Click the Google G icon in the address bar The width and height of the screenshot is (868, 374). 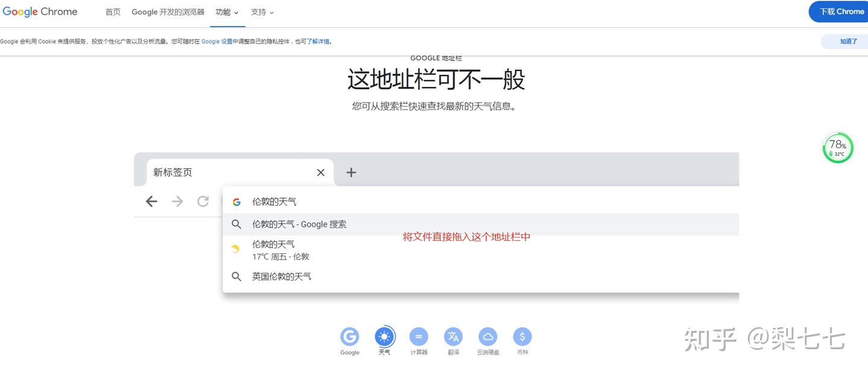click(x=237, y=202)
